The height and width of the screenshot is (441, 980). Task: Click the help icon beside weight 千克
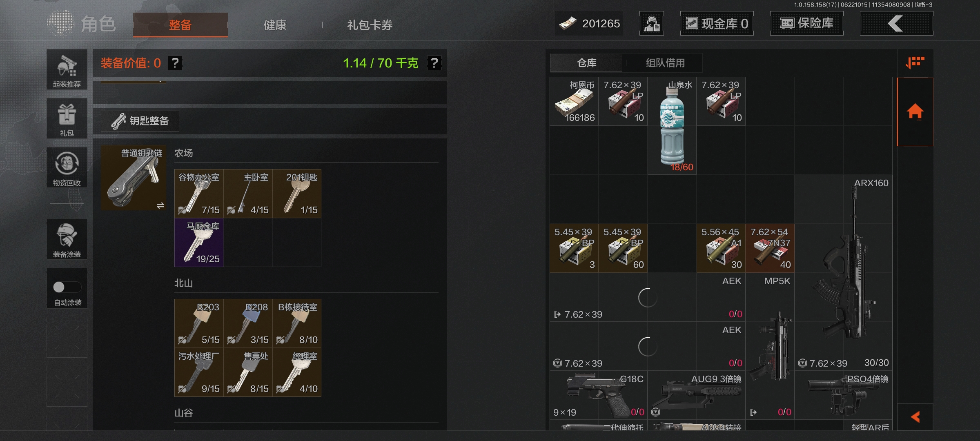pyautogui.click(x=434, y=63)
